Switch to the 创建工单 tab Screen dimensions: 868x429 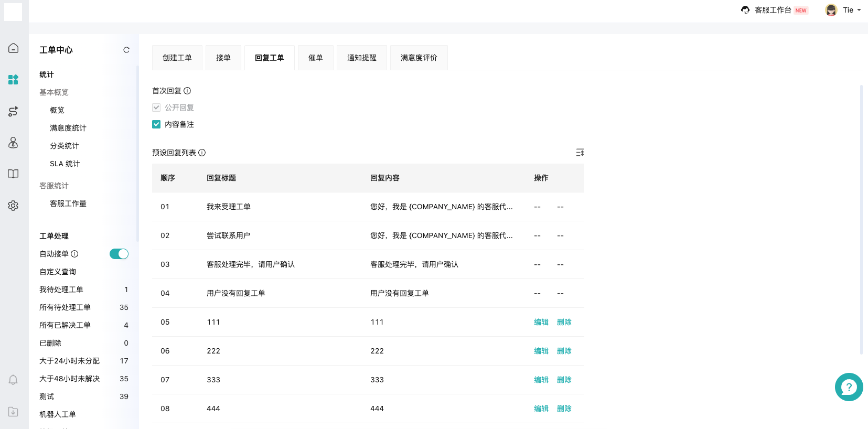click(x=177, y=58)
